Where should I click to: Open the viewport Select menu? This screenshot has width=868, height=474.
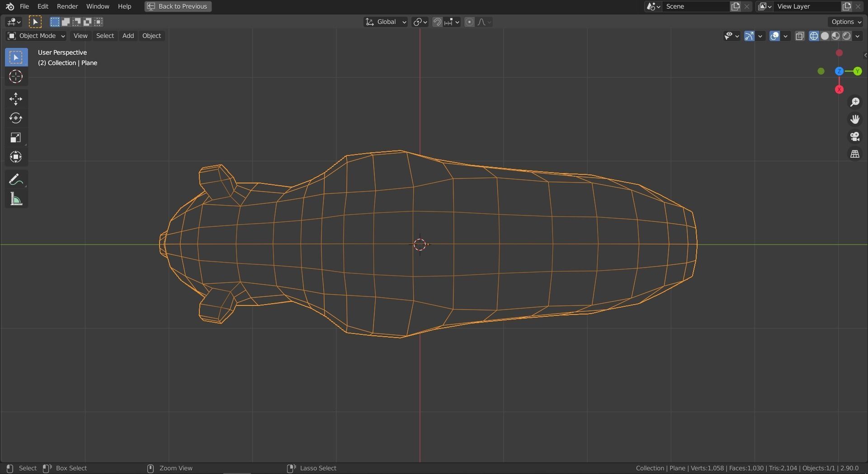coord(105,36)
